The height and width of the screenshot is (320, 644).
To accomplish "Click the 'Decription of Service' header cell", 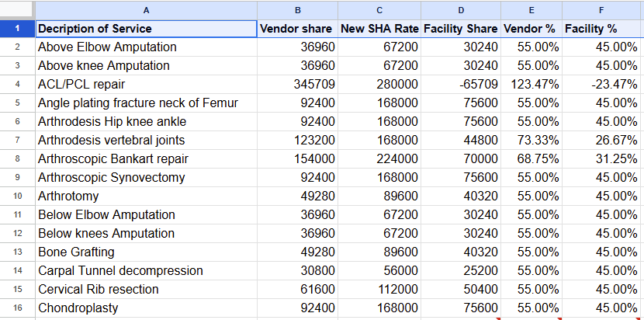I will click(x=146, y=29).
